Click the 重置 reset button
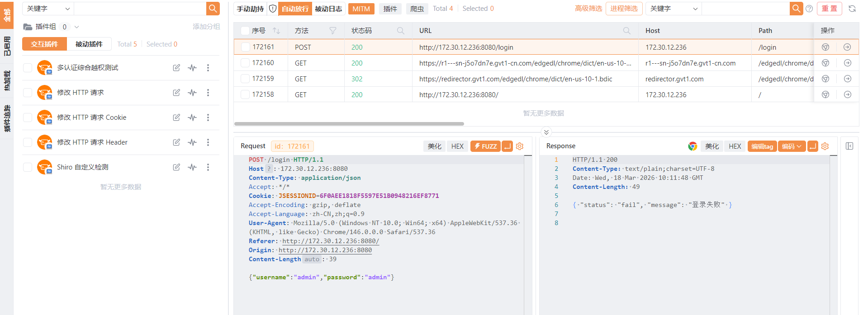 tap(829, 9)
